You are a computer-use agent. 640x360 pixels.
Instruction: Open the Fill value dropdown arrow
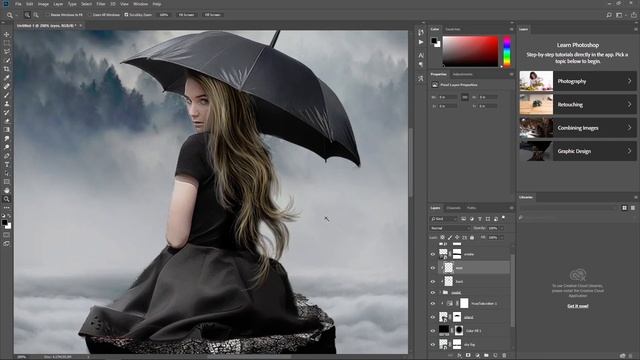(x=502, y=237)
